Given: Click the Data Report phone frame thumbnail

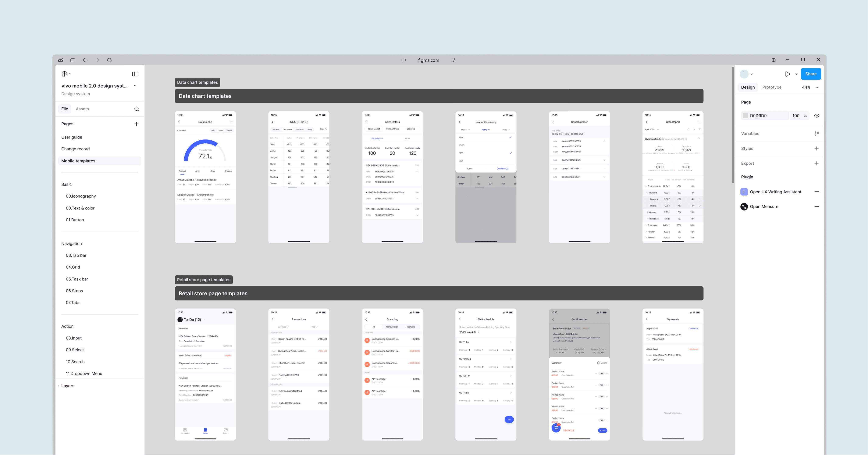Looking at the screenshot, I should (x=205, y=177).
